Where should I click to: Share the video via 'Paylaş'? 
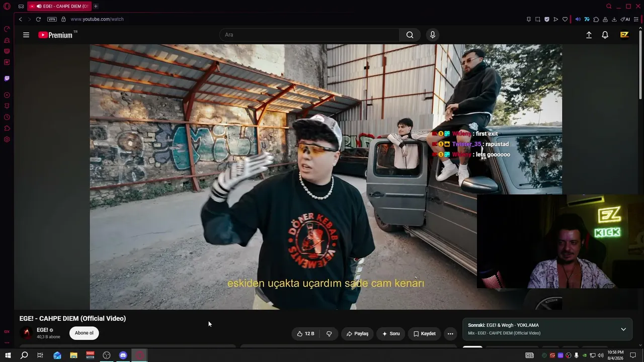(357, 333)
